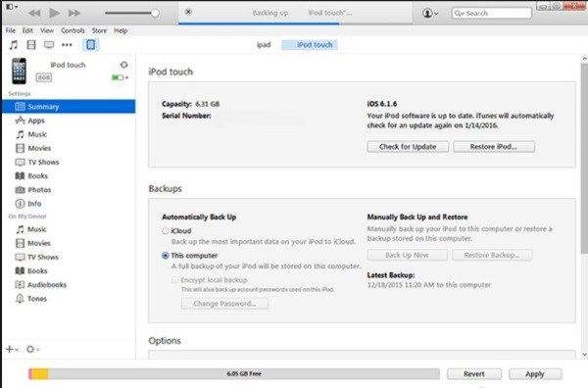Select the iCloud backup radio button
The height and width of the screenshot is (388, 588).
click(165, 231)
